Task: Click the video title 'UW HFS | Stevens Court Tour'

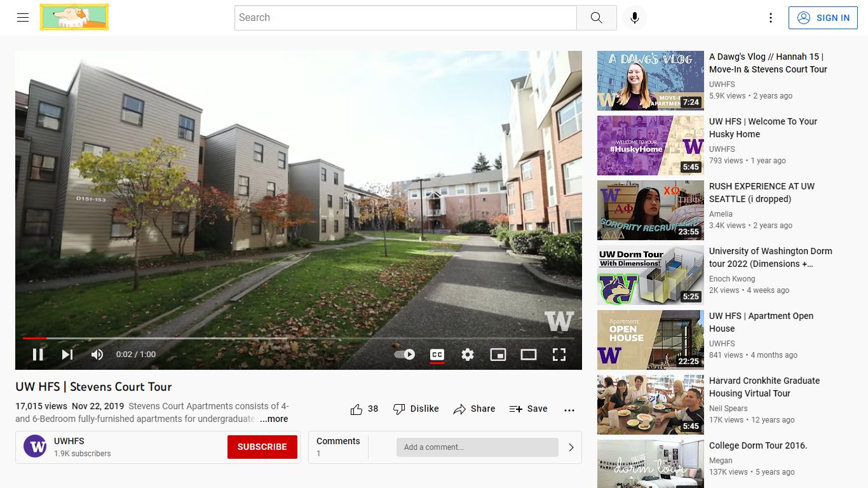Action: [x=93, y=387]
